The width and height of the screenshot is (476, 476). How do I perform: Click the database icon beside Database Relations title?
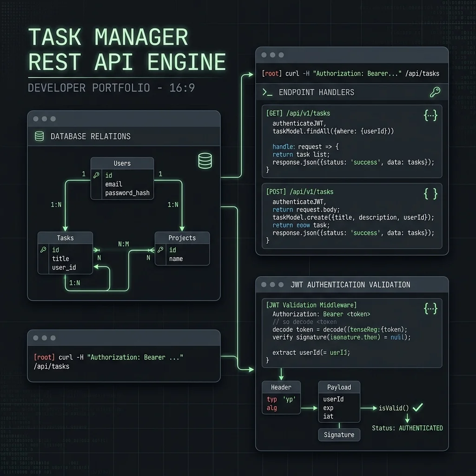coord(39,136)
